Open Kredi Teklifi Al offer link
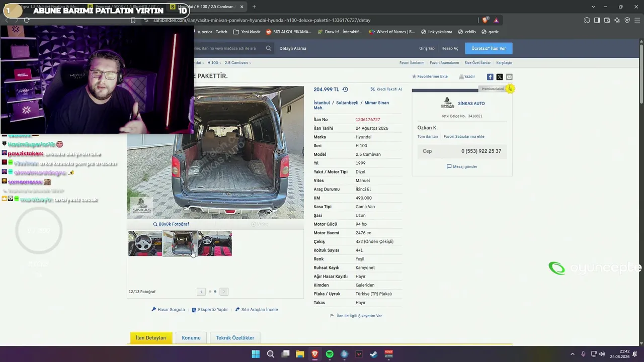The width and height of the screenshot is (644, 362). (x=386, y=89)
